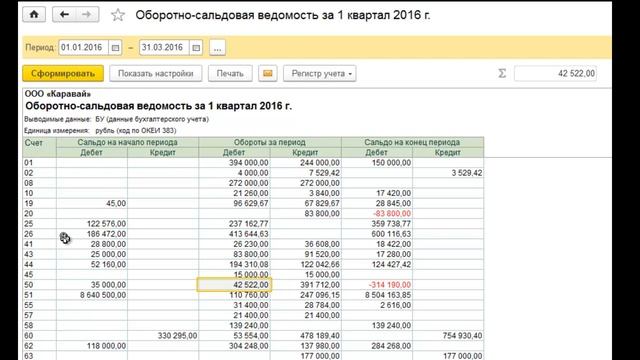Select cell 8 640 500,00 in account 51
The image size is (640, 360).
click(x=92, y=295)
